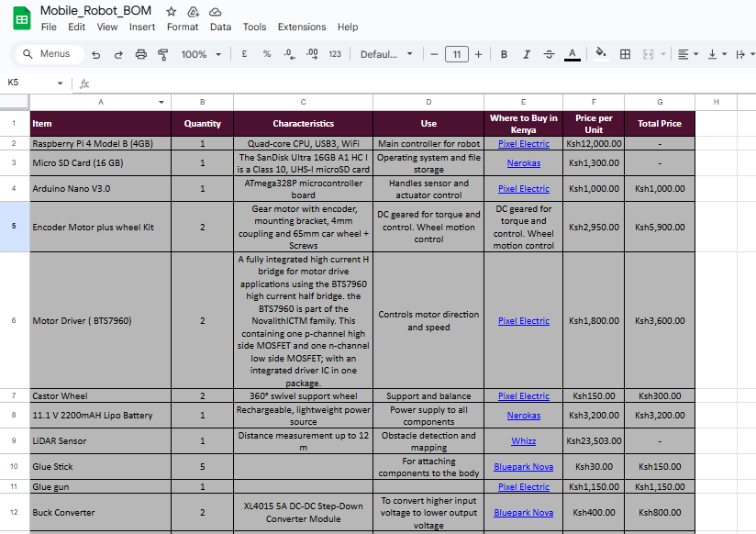
Task: Toggle italic formatting
Action: coord(527,54)
